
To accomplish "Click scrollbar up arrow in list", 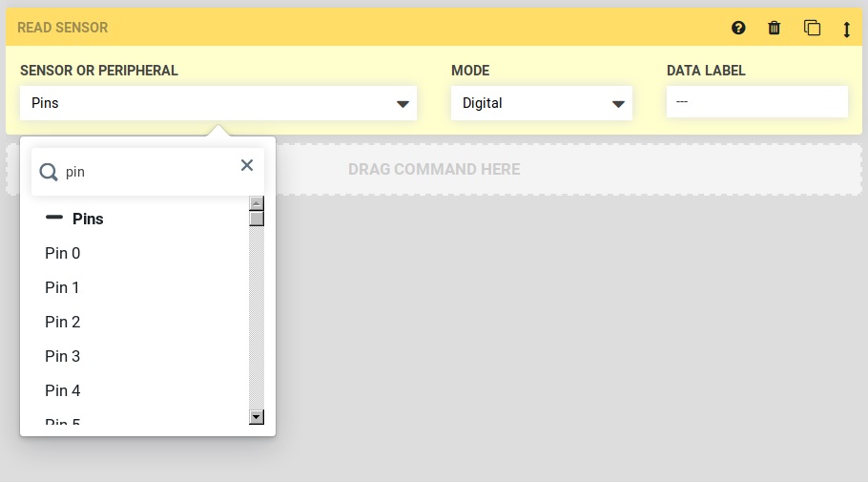I will point(256,202).
